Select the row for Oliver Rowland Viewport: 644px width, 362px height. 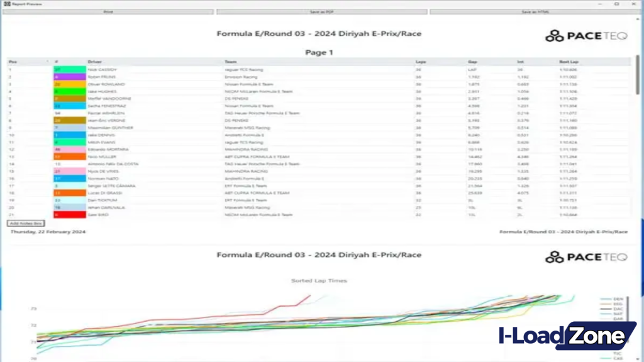tap(252, 84)
